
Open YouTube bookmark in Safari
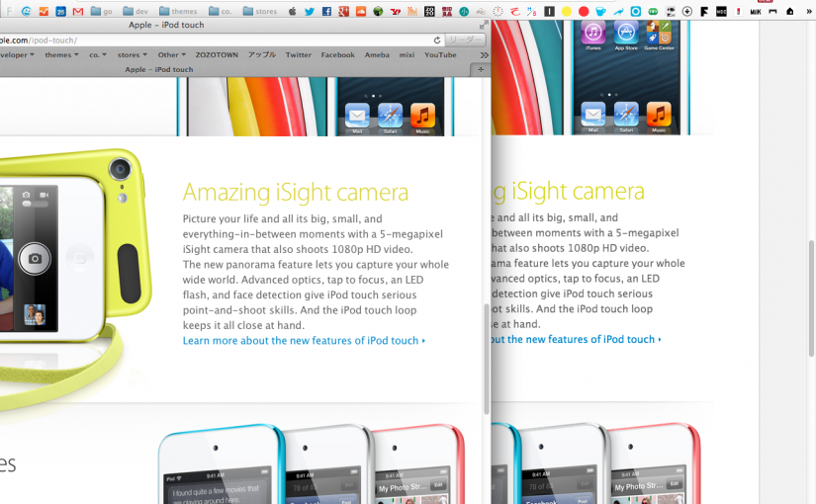coord(440,54)
